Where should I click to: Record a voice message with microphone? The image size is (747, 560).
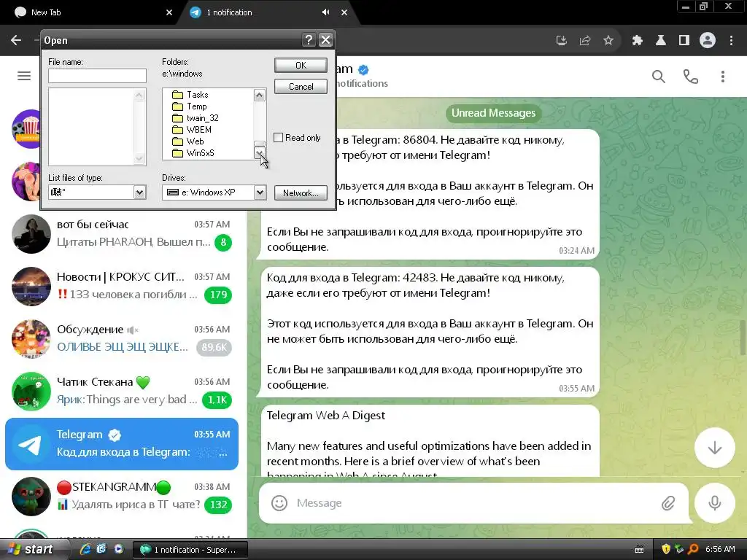[715, 503]
